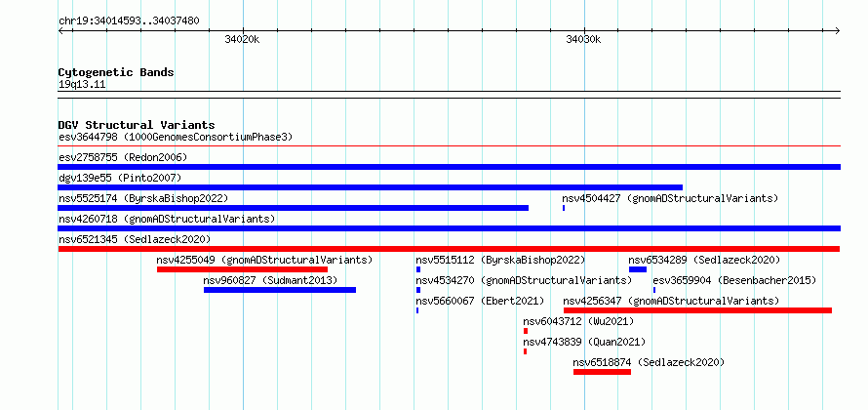Open dgv139e55 (Pinto2007) label
Viewport: 868px width, 410px height.
coord(120,178)
